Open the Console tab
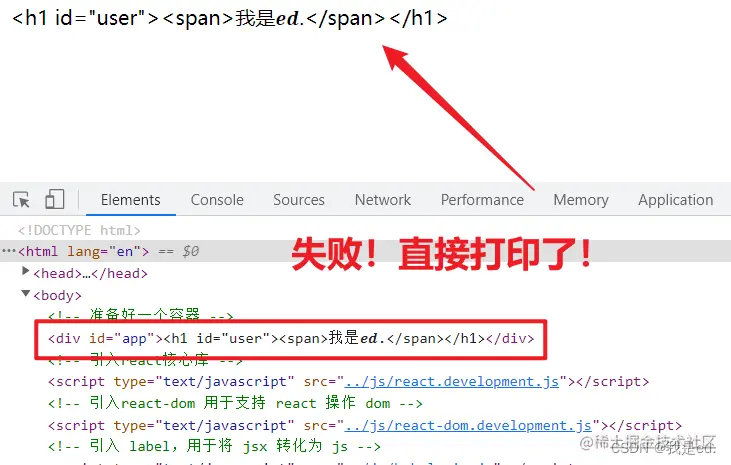 217,200
